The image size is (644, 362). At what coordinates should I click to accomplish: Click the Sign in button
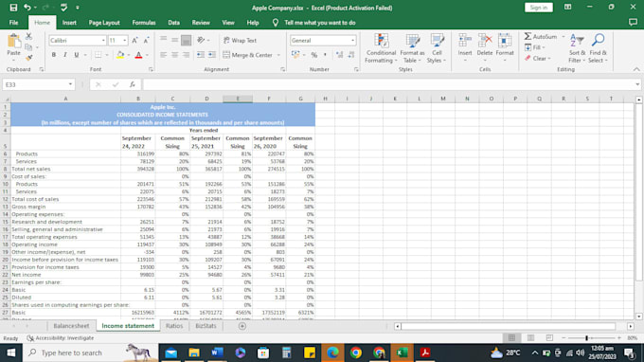539,8
